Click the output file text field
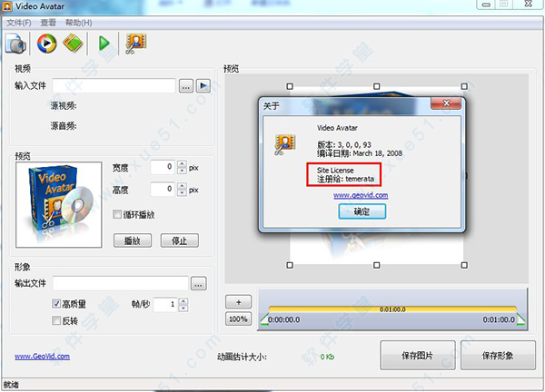 [x=121, y=283]
